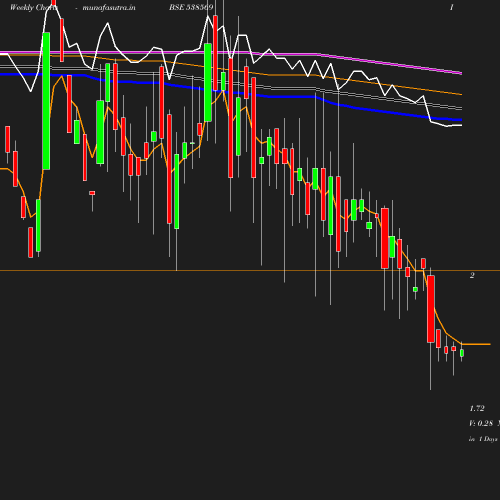The height and width of the screenshot is (500, 500).
Task: Click the last green candle at chart's right end
Action: (462, 353)
